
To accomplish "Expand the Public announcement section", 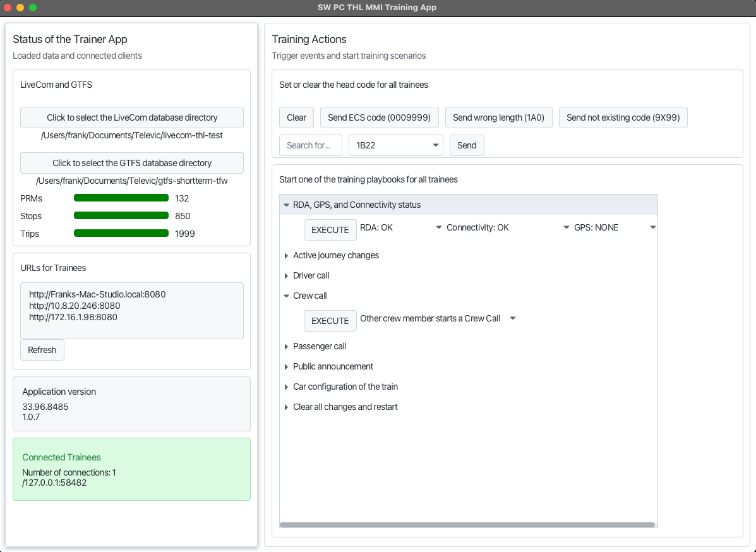I will click(x=286, y=367).
